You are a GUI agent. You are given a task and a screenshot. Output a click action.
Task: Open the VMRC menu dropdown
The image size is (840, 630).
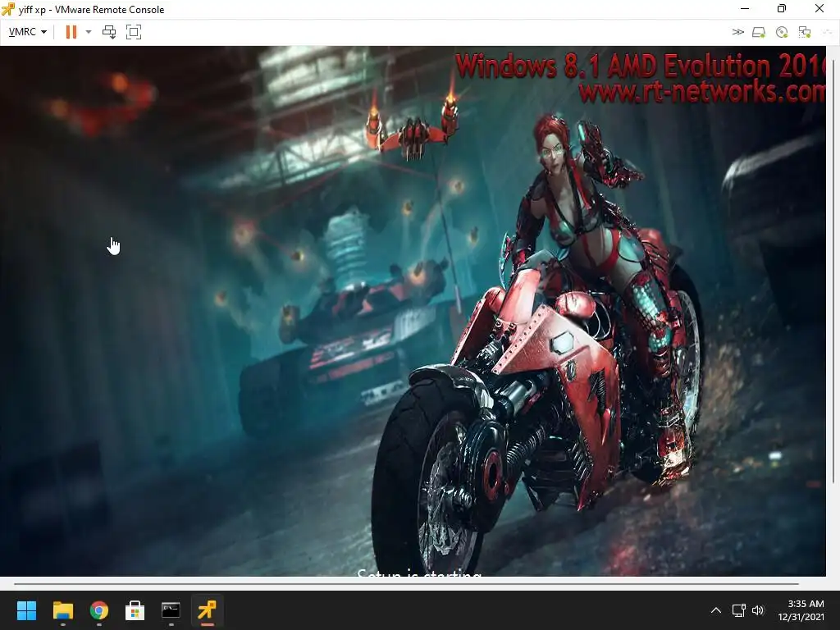pyautogui.click(x=28, y=32)
